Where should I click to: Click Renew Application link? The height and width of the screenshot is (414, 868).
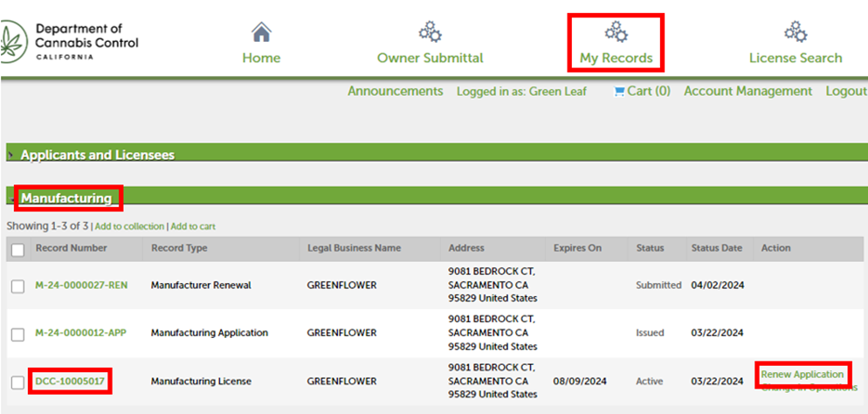click(x=803, y=375)
